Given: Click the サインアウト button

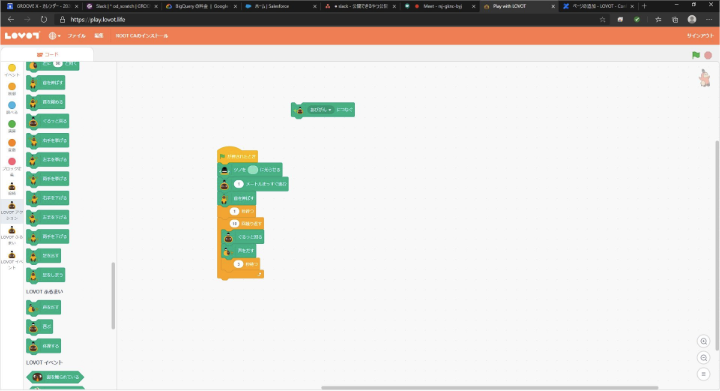Looking at the screenshot, I should coord(700,36).
